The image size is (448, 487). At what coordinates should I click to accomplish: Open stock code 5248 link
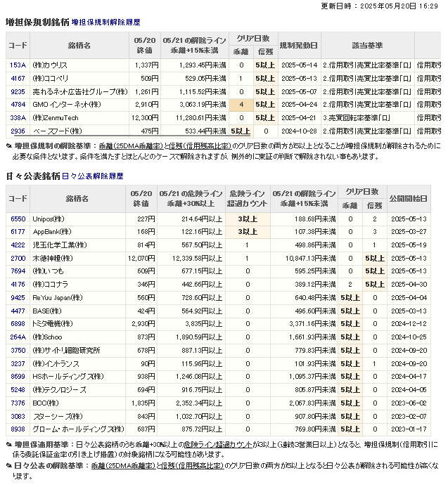pos(18,390)
